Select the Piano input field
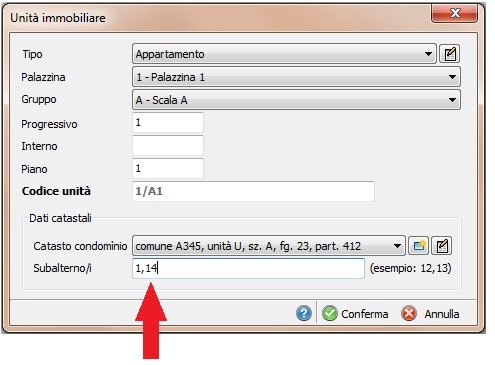Image resolution: width=495 pixels, height=365 pixels. tap(168, 168)
